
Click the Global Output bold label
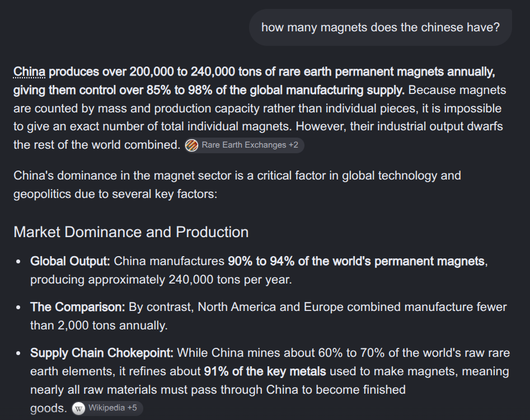click(x=70, y=261)
